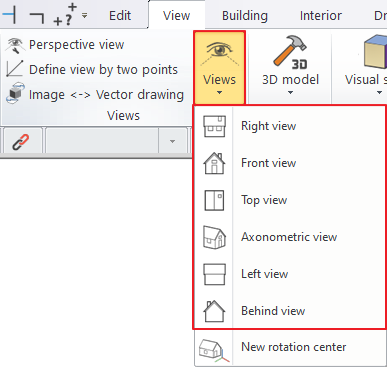Select the Right view house icon
Image resolution: width=387 pixels, height=367 pixels.
coord(214,126)
